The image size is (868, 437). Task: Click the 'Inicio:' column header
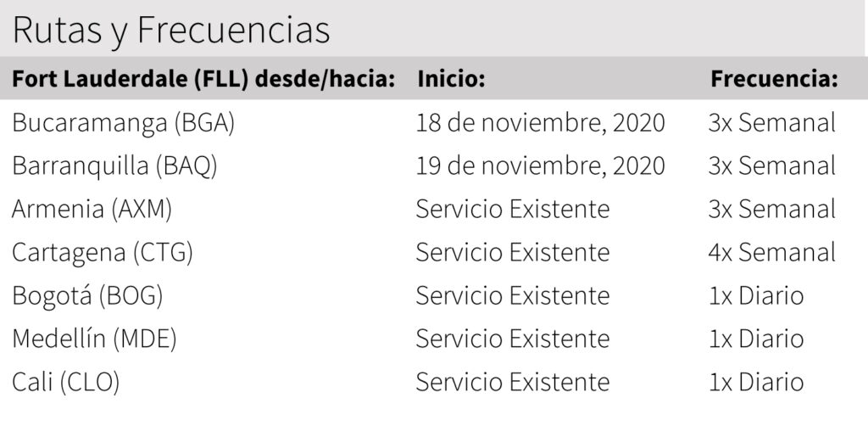click(x=451, y=80)
